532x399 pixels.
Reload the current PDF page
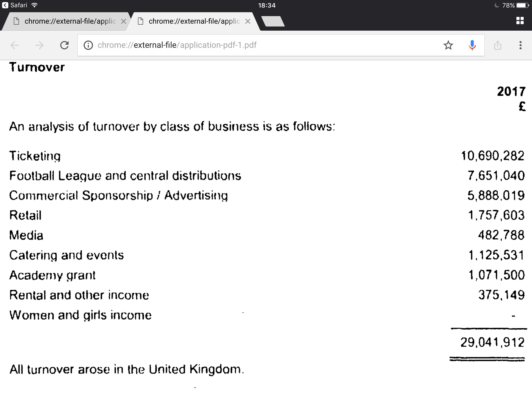coord(64,45)
